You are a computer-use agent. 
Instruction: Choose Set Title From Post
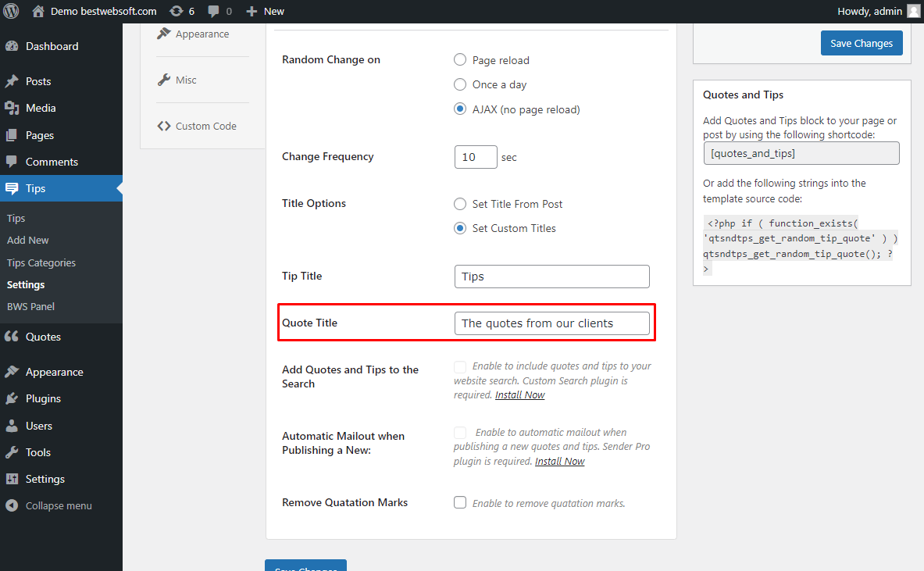tap(459, 204)
